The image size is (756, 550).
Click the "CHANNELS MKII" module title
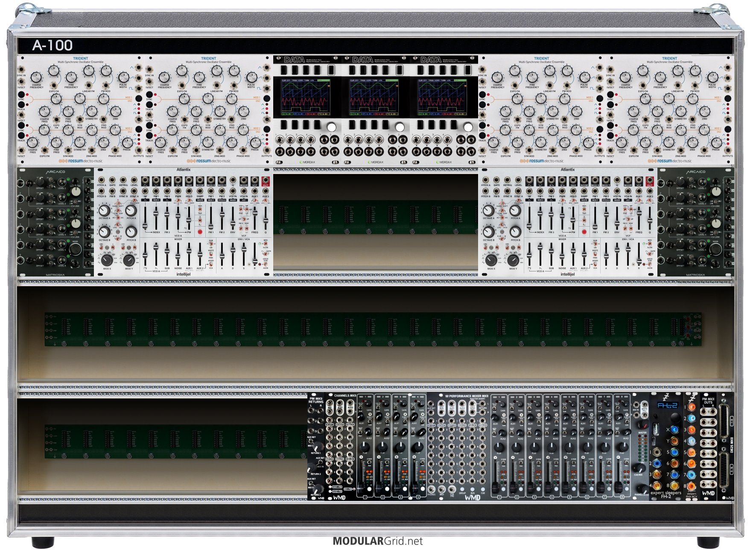[x=345, y=396]
